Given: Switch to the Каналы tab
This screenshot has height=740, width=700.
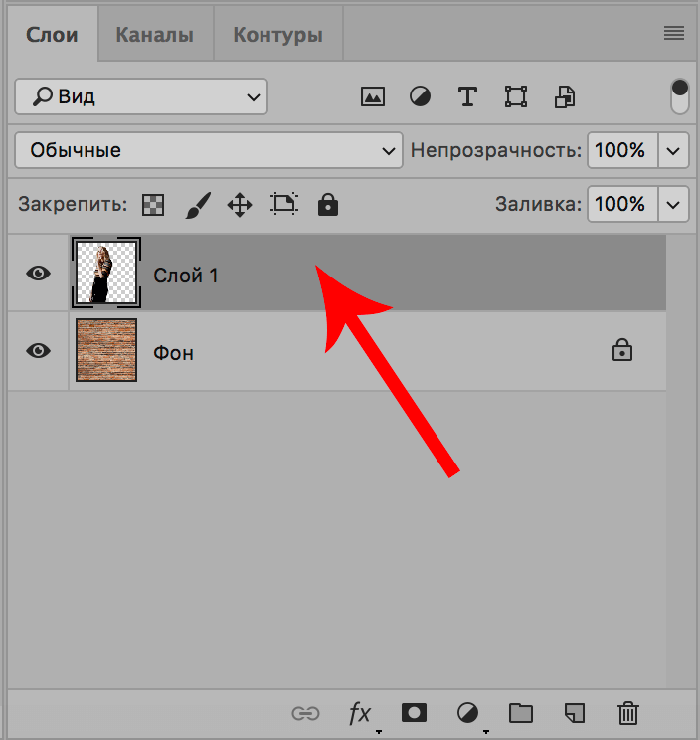Looking at the screenshot, I should [154, 35].
